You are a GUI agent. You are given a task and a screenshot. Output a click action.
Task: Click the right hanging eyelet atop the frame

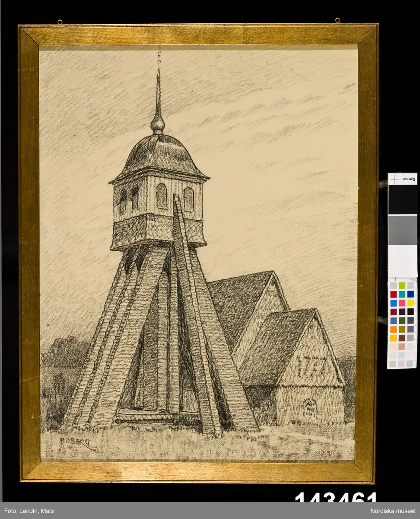click(x=337, y=20)
